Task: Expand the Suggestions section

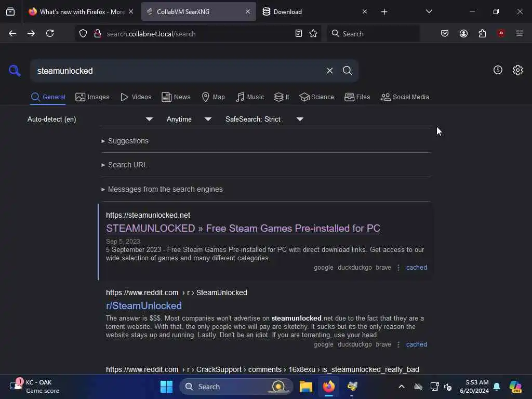Action: coord(125,141)
